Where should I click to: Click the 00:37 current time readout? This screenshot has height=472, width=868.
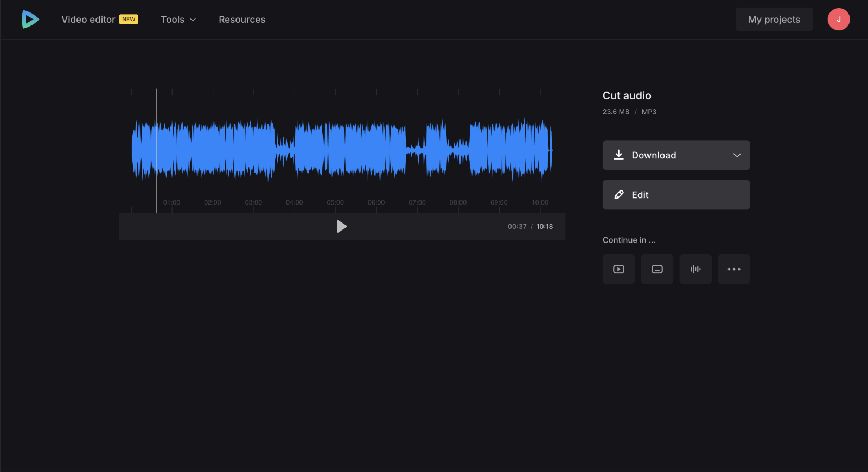(517, 226)
